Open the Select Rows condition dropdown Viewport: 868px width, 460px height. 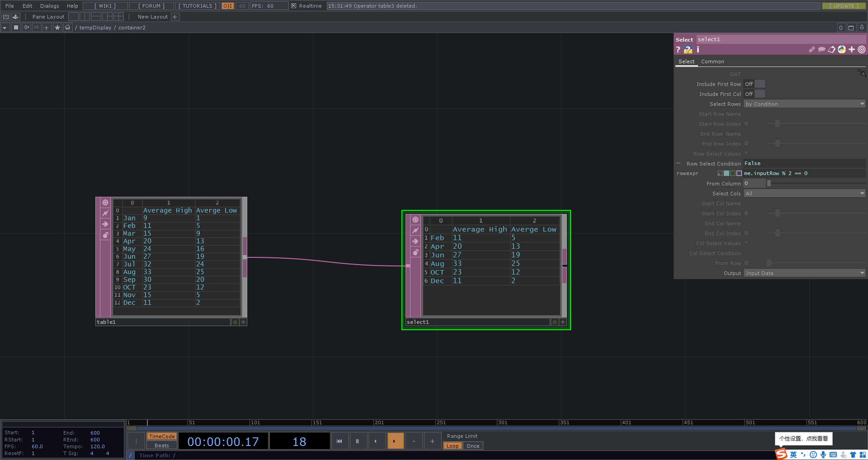(804, 104)
